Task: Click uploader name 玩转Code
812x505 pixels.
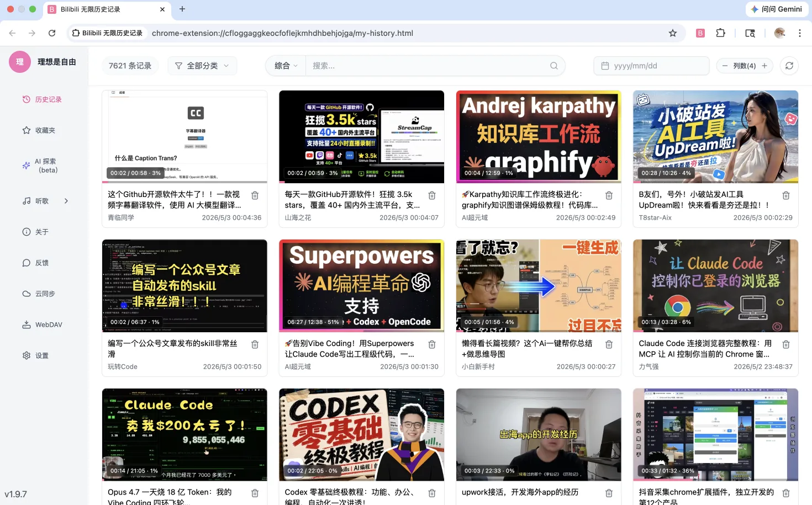Action: (123, 366)
